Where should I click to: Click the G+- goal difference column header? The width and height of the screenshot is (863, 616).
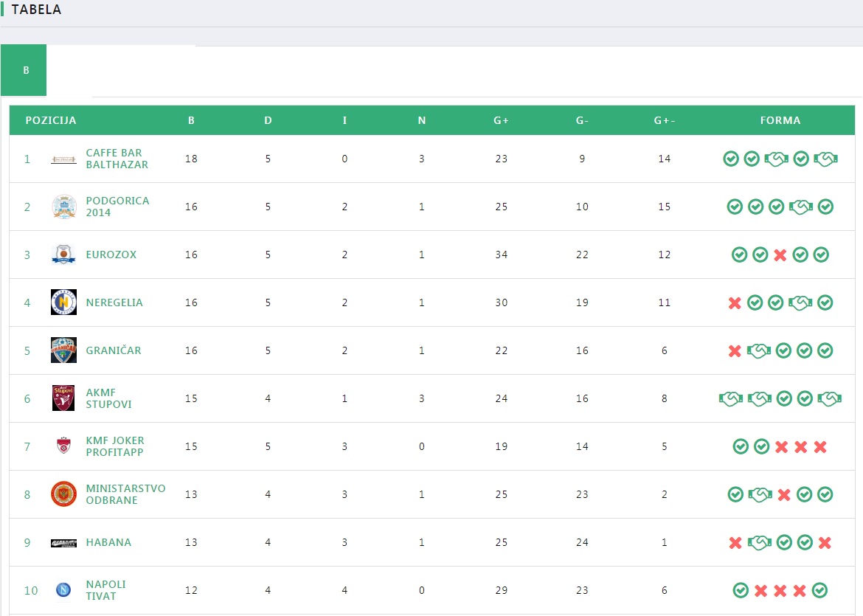[x=665, y=120]
